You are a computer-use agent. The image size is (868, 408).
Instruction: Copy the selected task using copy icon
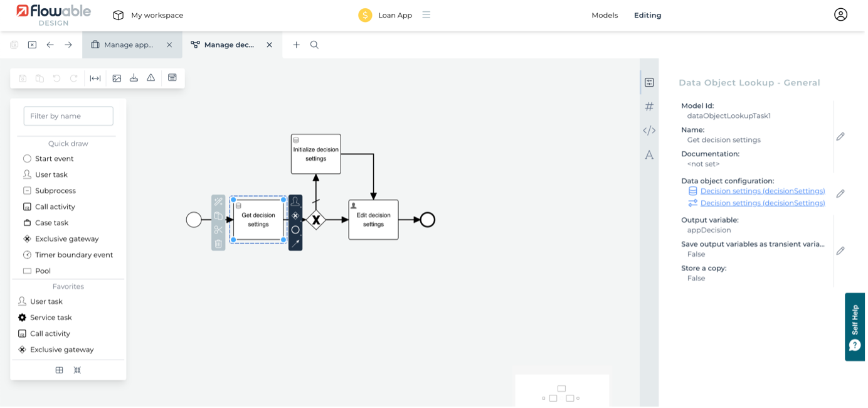pos(218,215)
